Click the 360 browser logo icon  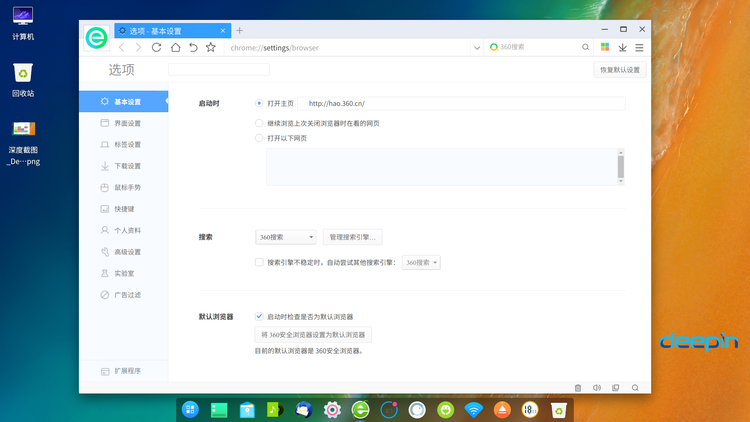[x=96, y=37]
